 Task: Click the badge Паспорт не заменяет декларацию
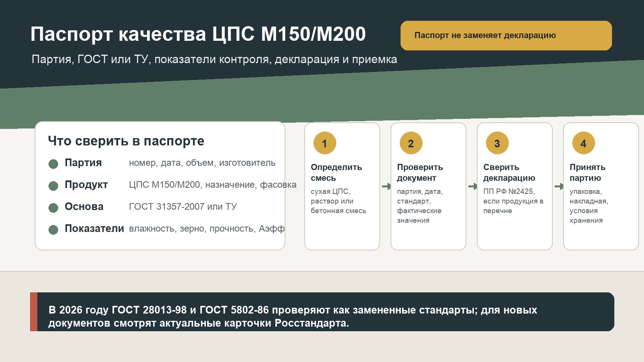(506, 35)
